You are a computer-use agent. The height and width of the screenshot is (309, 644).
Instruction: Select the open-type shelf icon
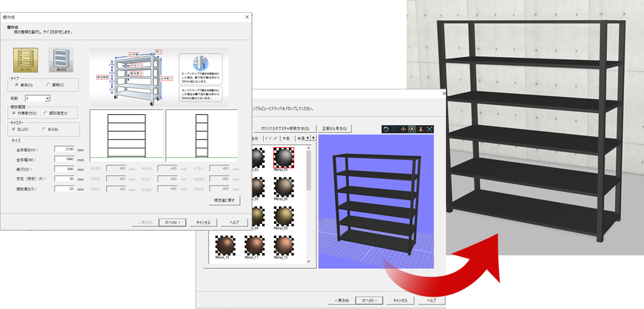tap(25, 60)
